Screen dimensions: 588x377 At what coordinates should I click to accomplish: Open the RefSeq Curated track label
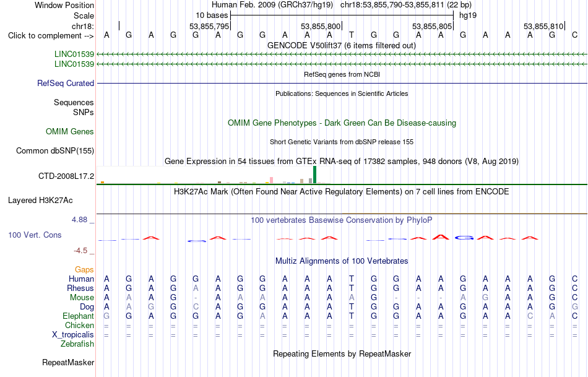(x=66, y=84)
